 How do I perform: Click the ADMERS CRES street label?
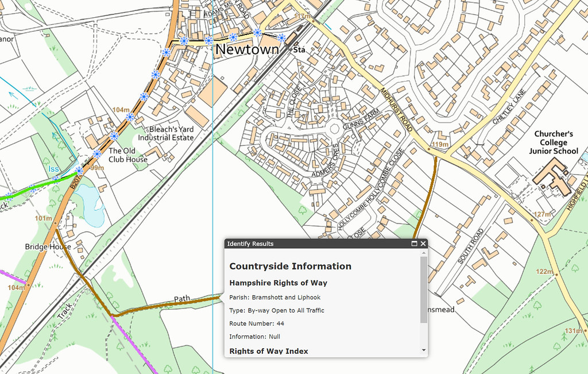click(x=326, y=160)
